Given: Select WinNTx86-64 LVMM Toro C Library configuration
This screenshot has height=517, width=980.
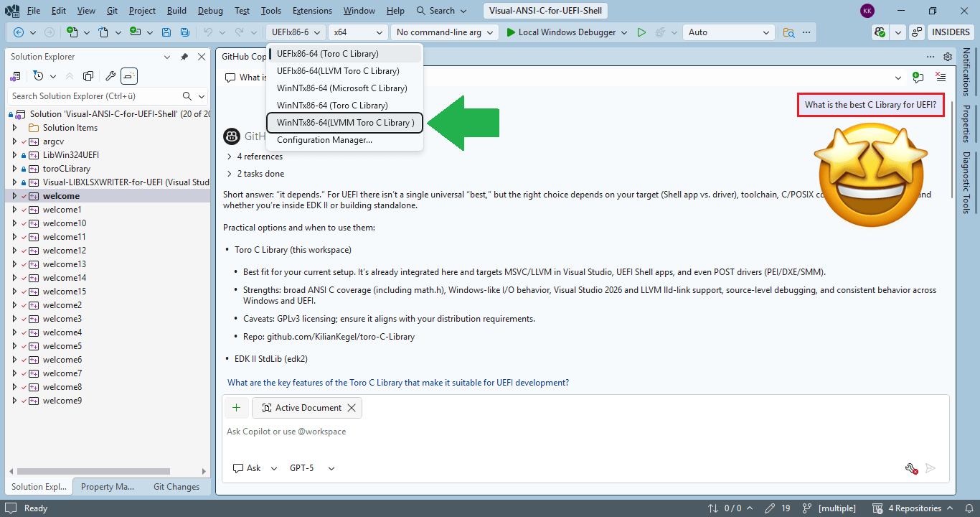Looking at the screenshot, I should [x=344, y=122].
